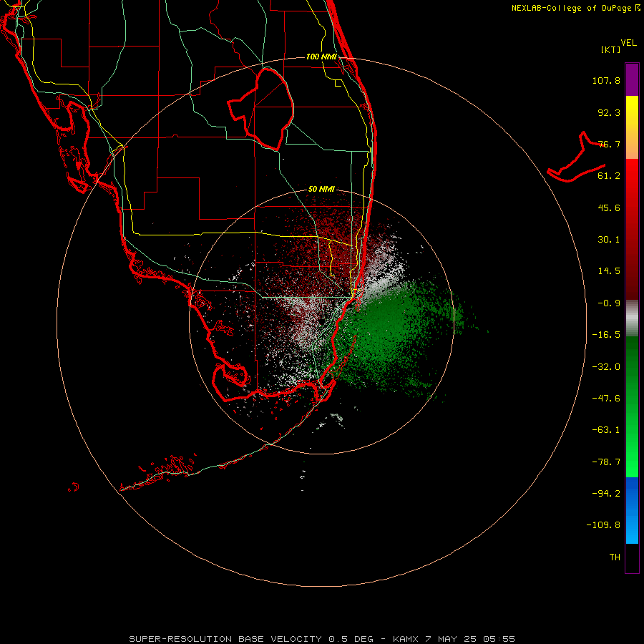Click the [KT] units label
644x644 pixels.
tap(611, 49)
